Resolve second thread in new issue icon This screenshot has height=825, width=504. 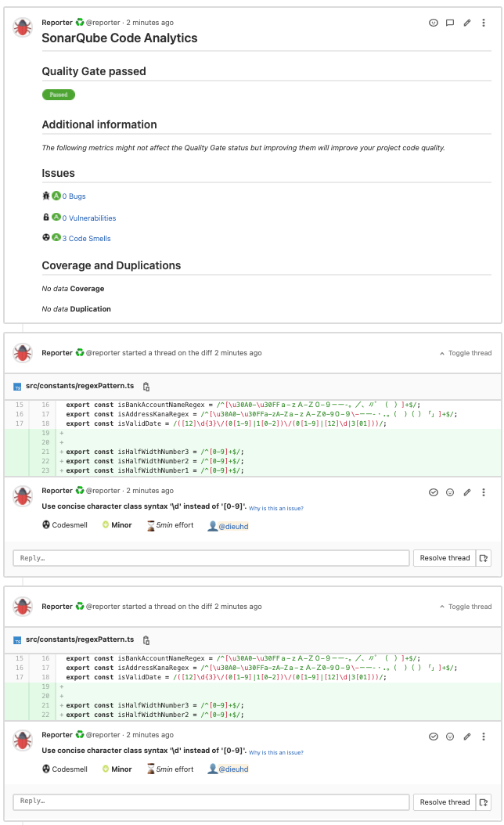[x=484, y=802]
